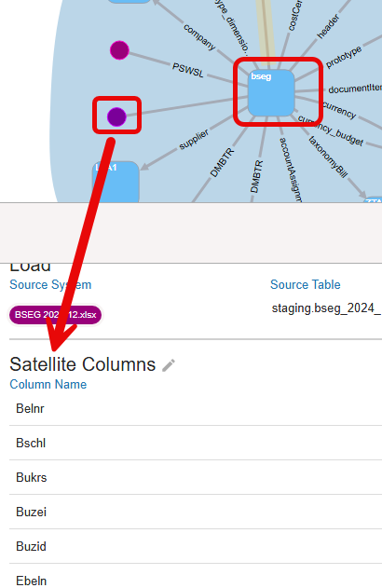
Task: Select the Buzid column row
Action: (x=196, y=546)
